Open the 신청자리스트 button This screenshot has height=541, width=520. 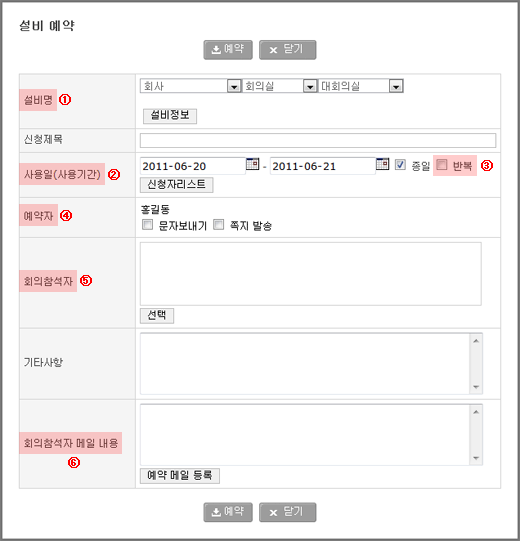[176, 185]
